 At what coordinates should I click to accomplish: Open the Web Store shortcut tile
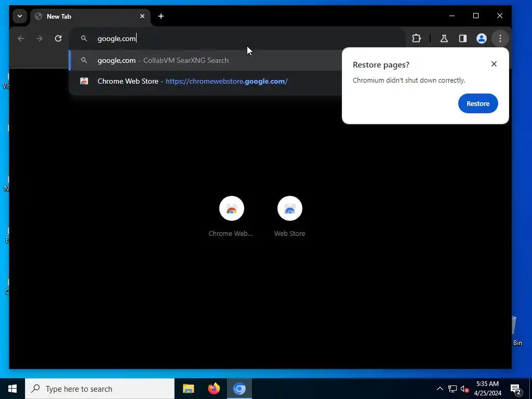(x=289, y=217)
